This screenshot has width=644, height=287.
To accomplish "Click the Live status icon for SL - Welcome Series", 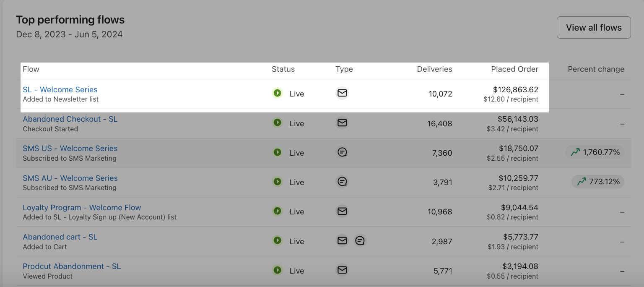I will pos(277,93).
